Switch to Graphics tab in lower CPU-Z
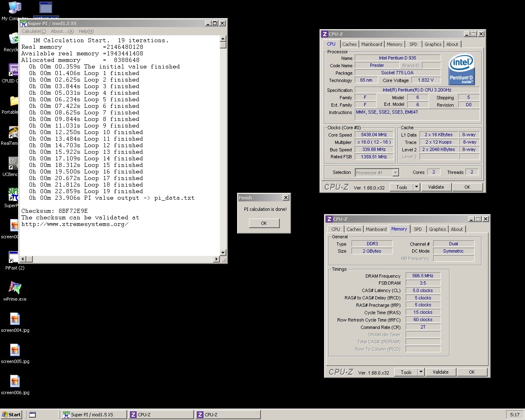The height and width of the screenshot is (420, 525). pyautogui.click(x=438, y=229)
